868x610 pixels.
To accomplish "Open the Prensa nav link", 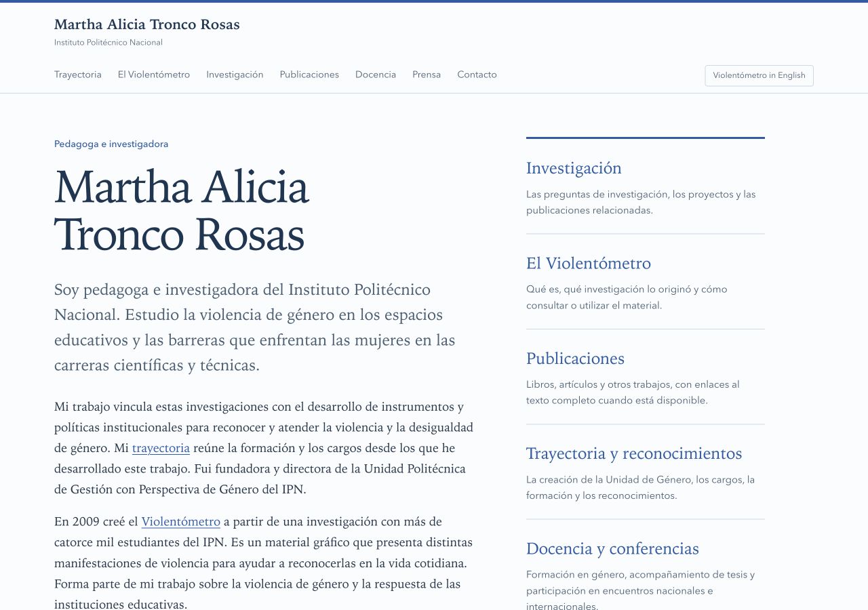I will coord(427,75).
